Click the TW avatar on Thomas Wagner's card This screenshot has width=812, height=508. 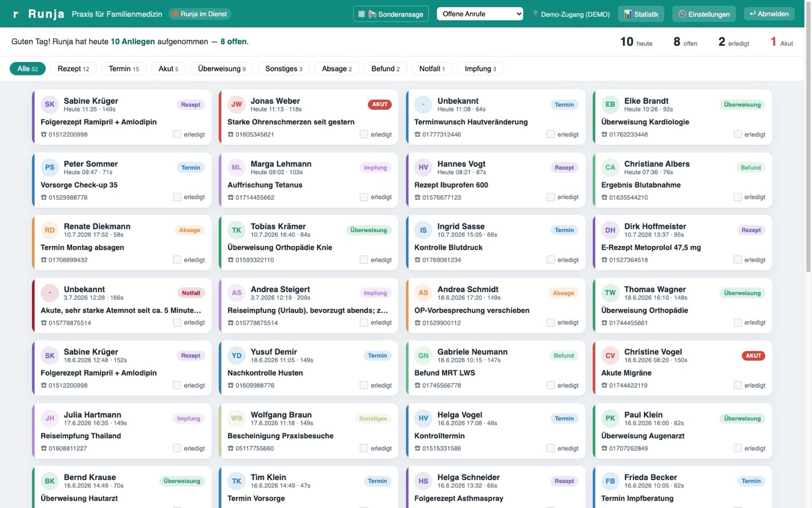click(x=610, y=293)
